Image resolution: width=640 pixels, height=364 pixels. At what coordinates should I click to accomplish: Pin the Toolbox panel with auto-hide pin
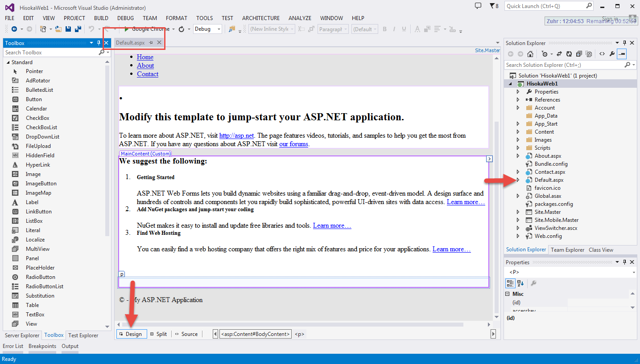pos(99,43)
